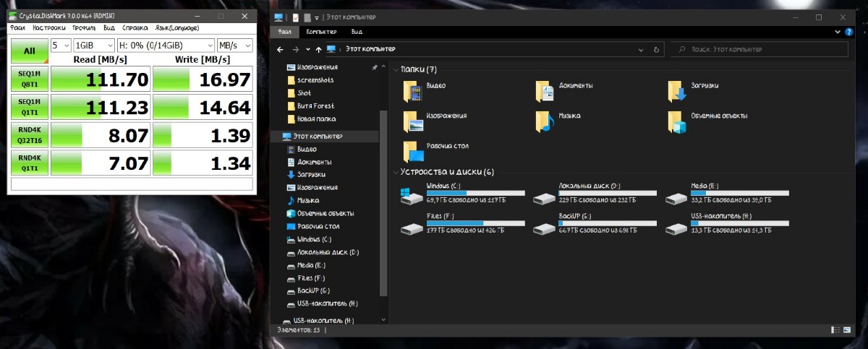The width and height of the screenshot is (868, 349).
Task: Start the RND4K Q32T16 test
Action: tap(29, 135)
